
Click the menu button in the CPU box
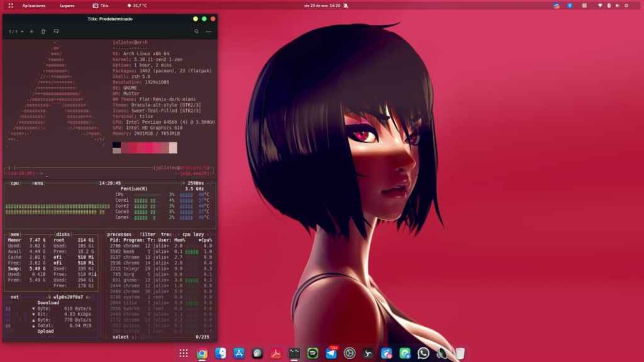(38, 183)
